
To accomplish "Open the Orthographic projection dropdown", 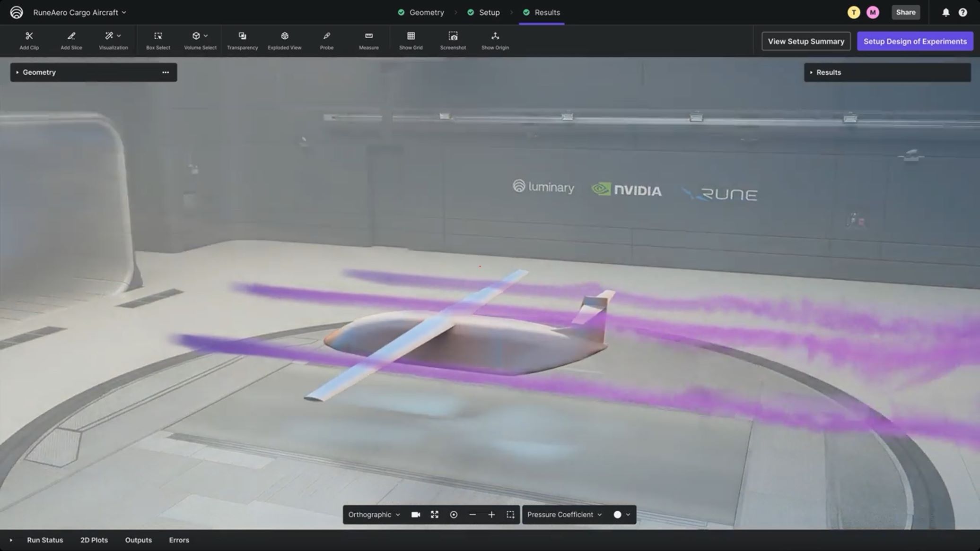I will click(x=374, y=515).
